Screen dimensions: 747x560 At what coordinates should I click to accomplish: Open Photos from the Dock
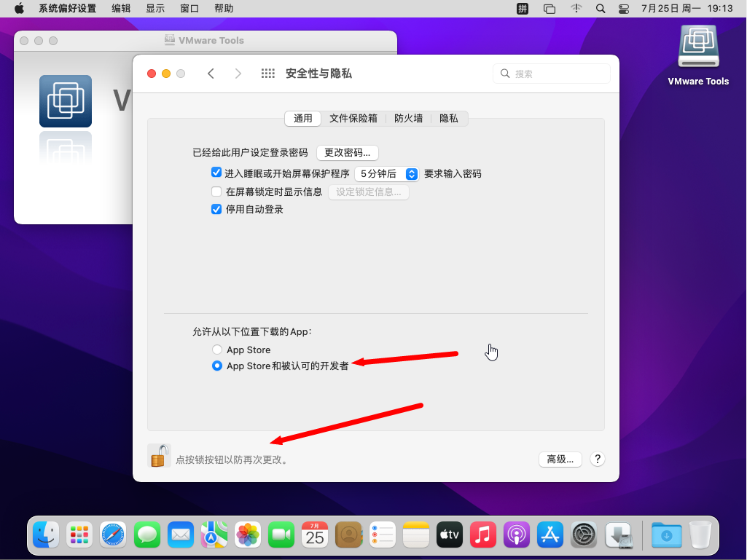click(248, 535)
